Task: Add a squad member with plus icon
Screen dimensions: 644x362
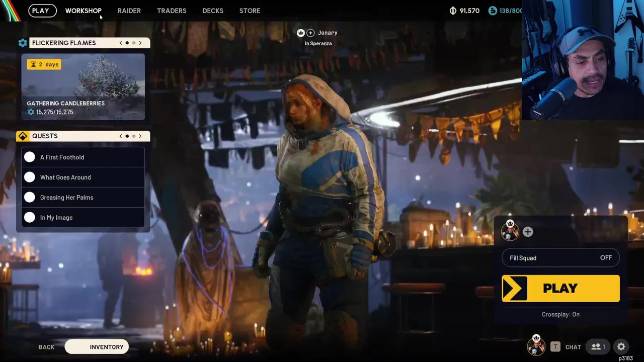Action: tap(528, 232)
